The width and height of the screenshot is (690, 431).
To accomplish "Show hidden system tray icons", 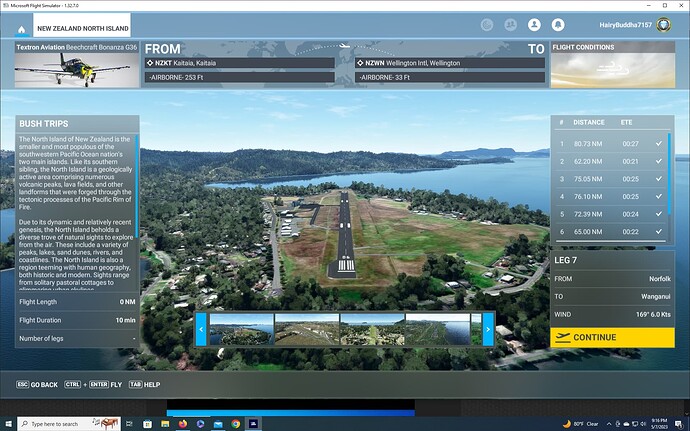I will coord(609,424).
